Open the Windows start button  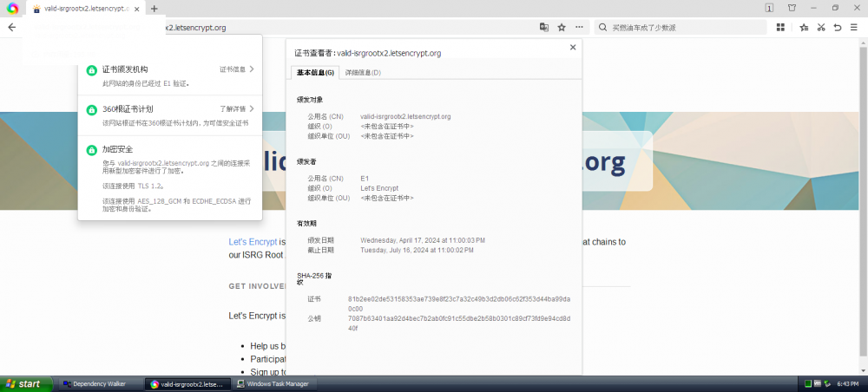[x=23, y=383]
